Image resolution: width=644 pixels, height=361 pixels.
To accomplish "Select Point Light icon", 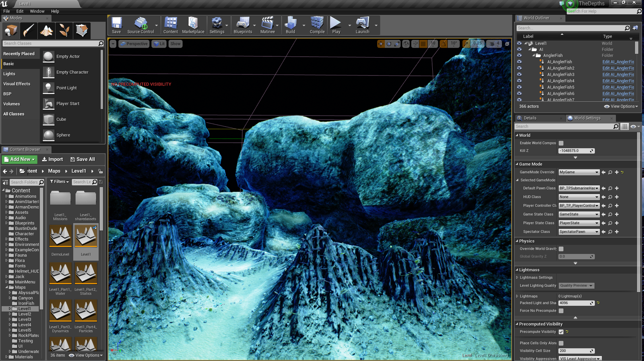I will click(x=48, y=88).
